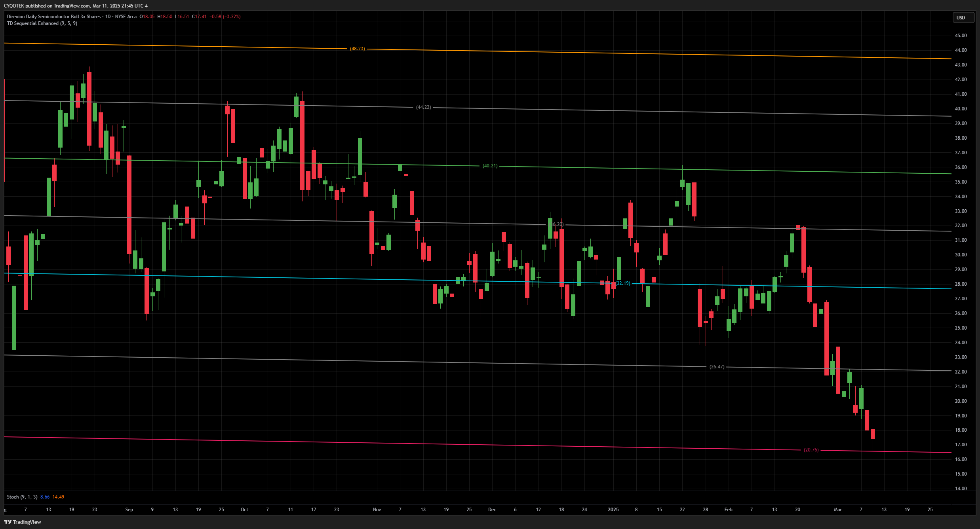The image size is (980, 529).
Task: Click the 35.00 price axis label
Action: 961,182
